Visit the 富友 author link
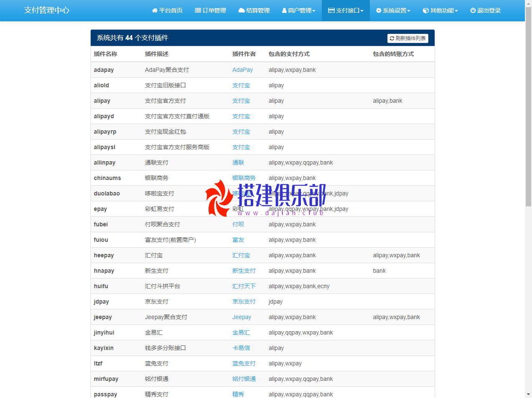Viewport: 532px width, 398px height. coord(238,240)
